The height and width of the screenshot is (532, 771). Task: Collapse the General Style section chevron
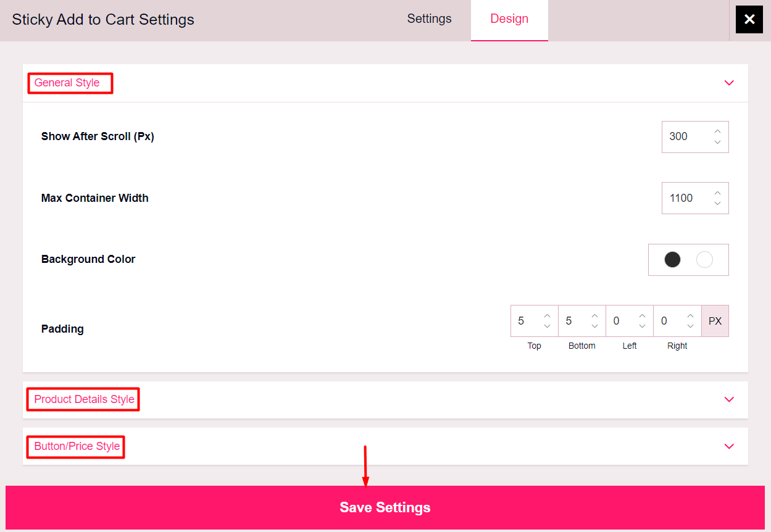click(729, 83)
